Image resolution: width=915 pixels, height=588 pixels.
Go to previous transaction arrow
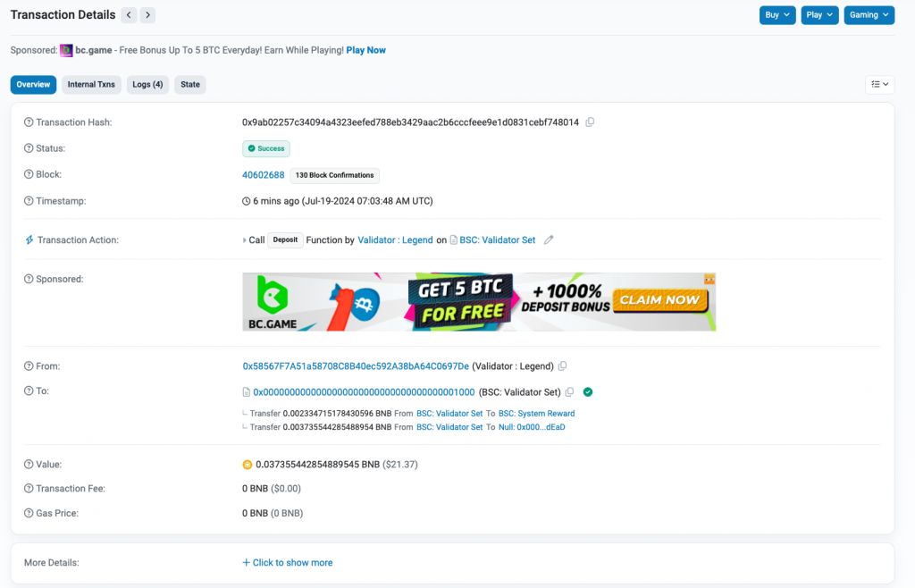(x=129, y=15)
